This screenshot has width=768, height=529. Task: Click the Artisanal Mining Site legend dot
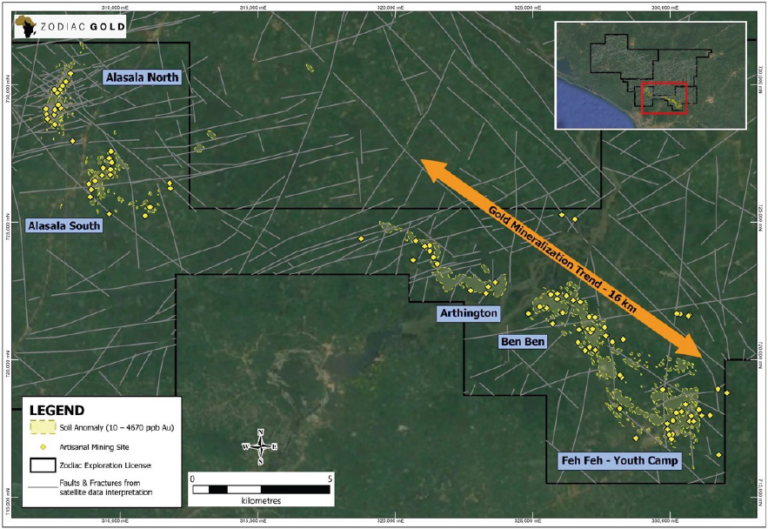(x=44, y=446)
